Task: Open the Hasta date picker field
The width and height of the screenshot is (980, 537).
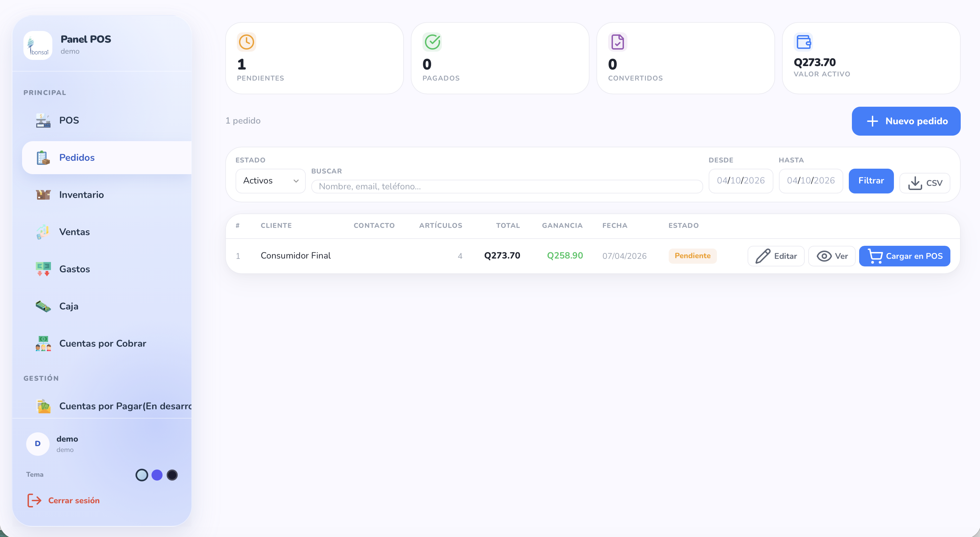Action: [810, 181]
